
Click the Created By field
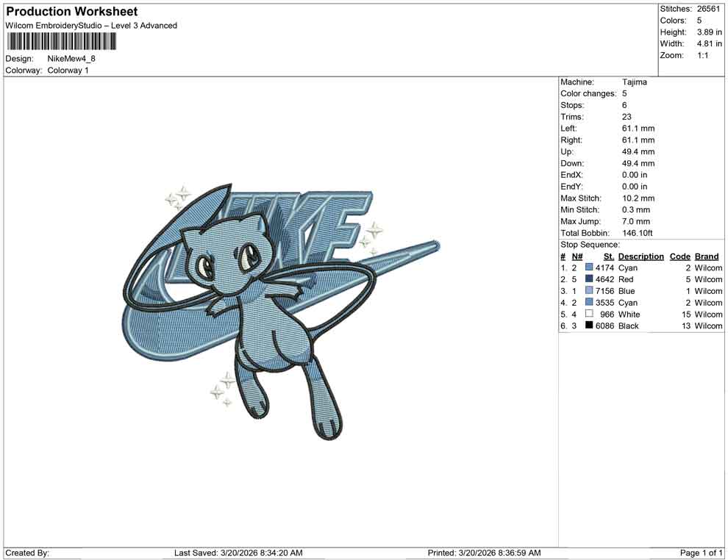point(28,553)
